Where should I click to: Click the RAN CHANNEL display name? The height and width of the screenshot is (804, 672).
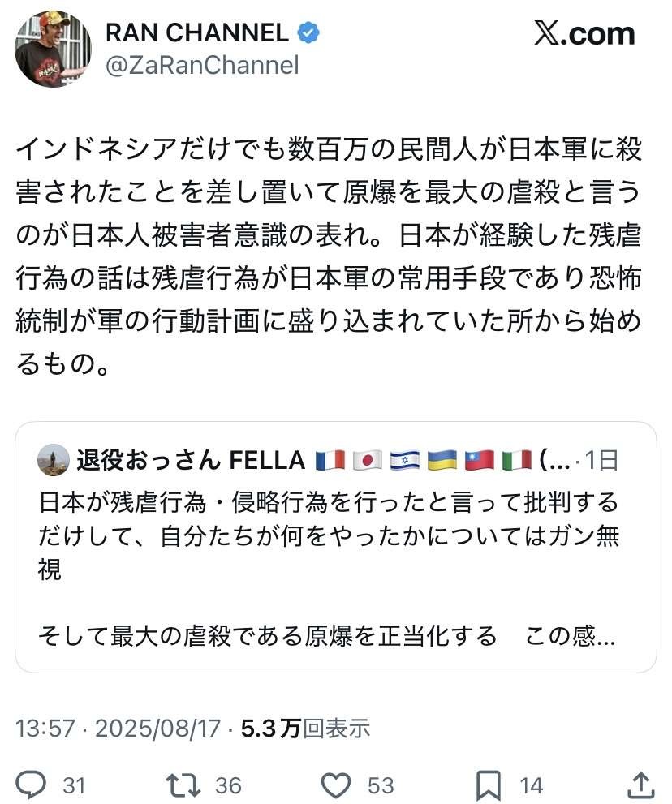(196, 33)
